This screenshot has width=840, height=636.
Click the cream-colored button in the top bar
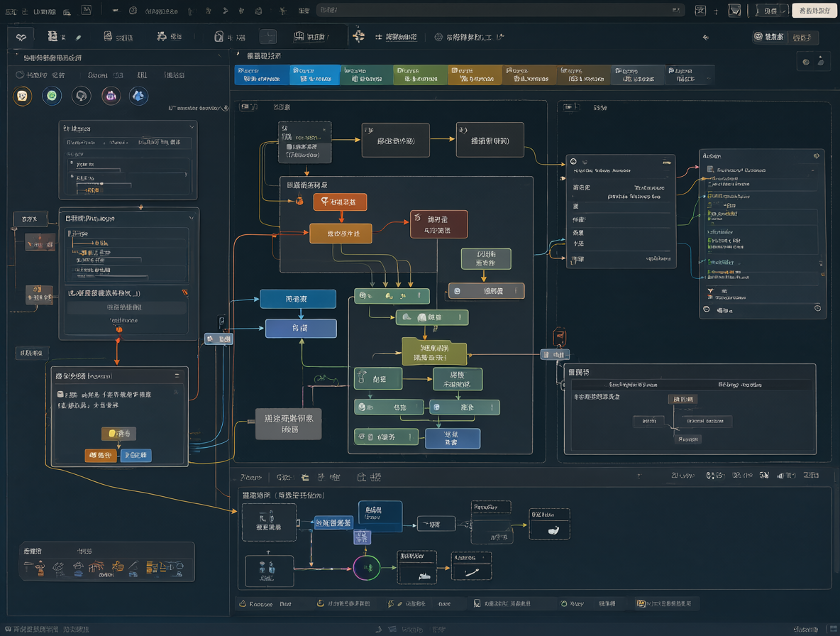click(x=814, y=10)
